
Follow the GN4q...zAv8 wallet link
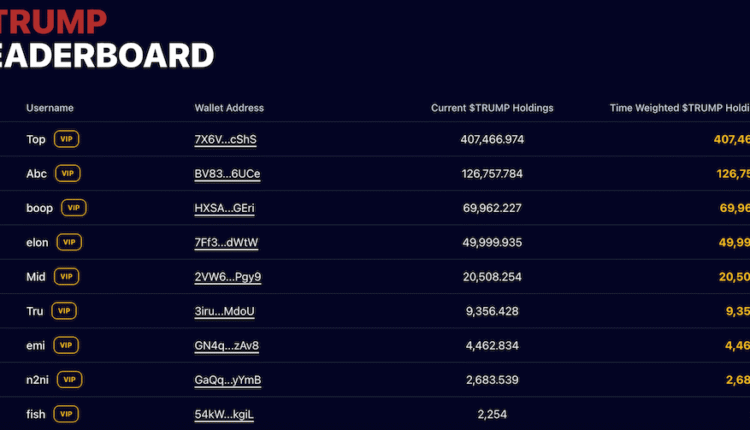tap(227, 345)
